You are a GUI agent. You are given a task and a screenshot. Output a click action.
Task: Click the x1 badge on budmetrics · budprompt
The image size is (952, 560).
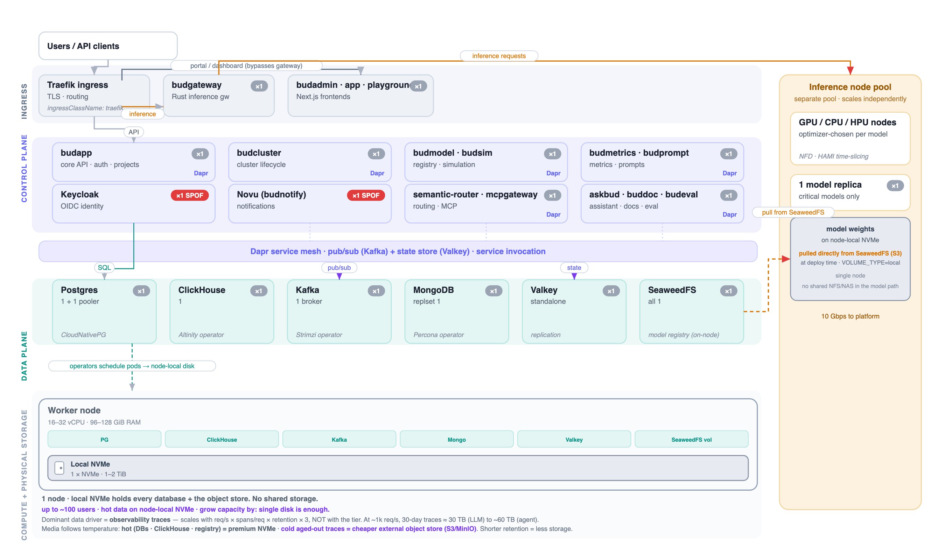tap(729, 154)
